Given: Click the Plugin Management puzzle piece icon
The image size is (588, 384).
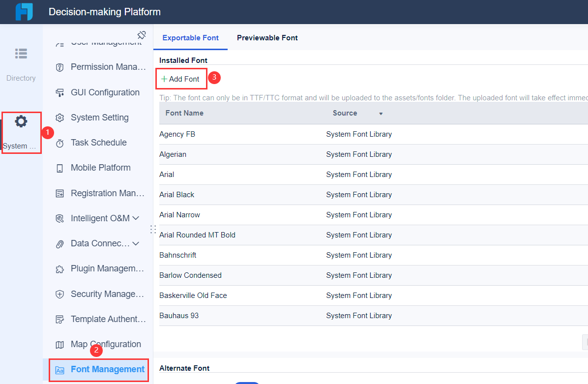Looking at the screenshot, I should pos(60,269).
